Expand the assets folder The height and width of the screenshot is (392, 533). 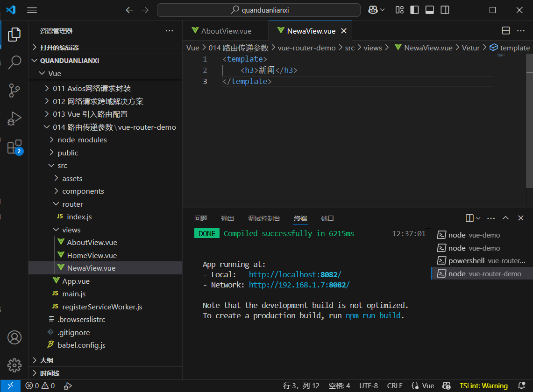click(106, 178)
